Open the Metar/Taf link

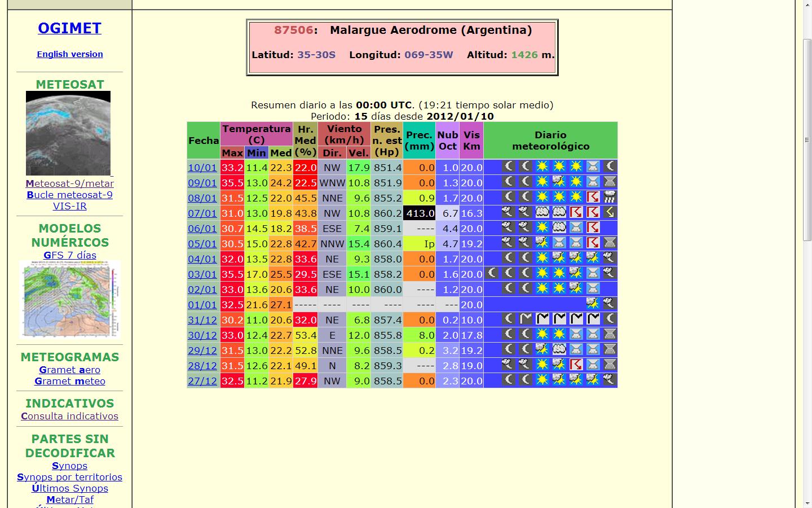pos(70,500)
